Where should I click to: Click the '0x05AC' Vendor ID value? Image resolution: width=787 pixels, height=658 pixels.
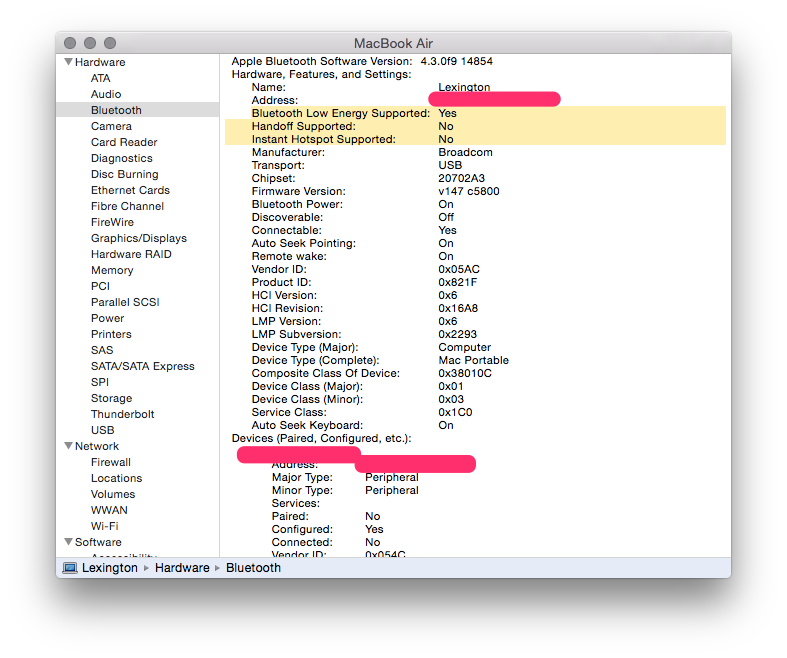coord(459,270)
